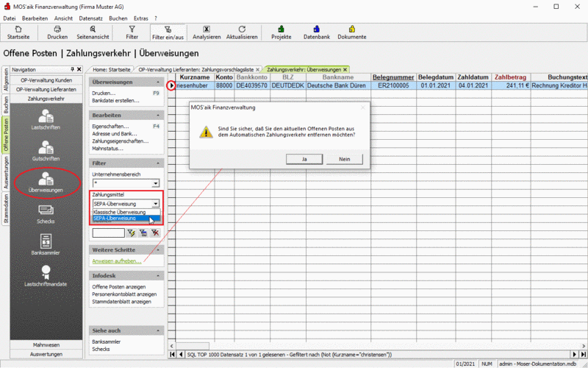
Task: Sort by Belegnummer column header
Action: [x=393, y=77]
